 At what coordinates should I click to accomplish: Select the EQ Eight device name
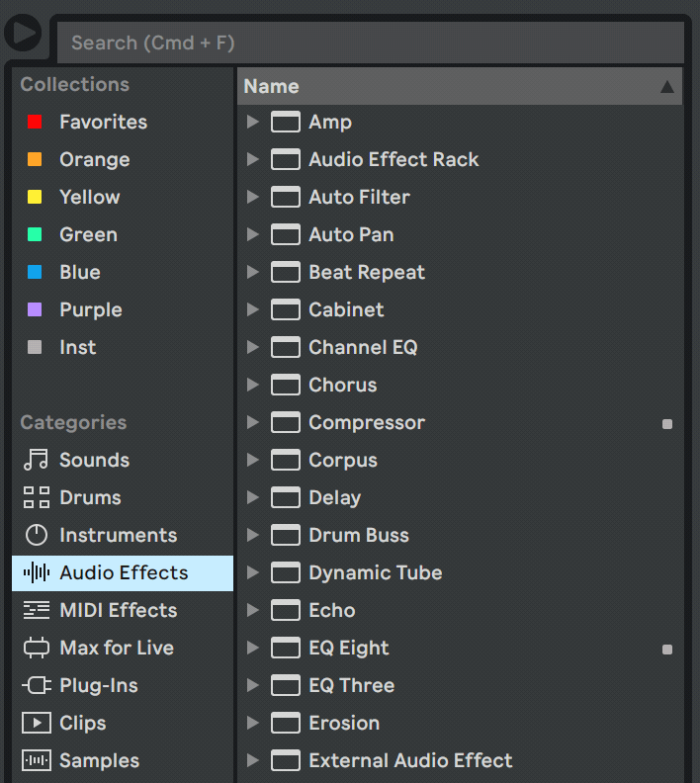348,649
